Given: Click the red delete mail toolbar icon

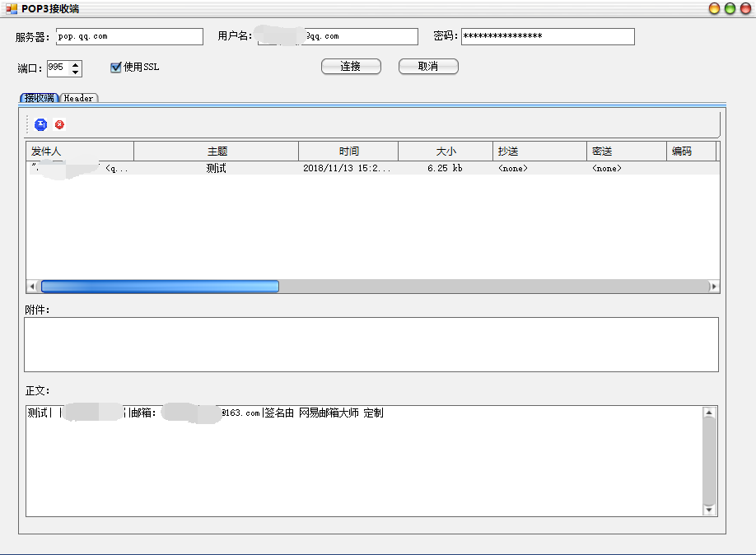Looking at the screenshot, I should coord(58,124).
